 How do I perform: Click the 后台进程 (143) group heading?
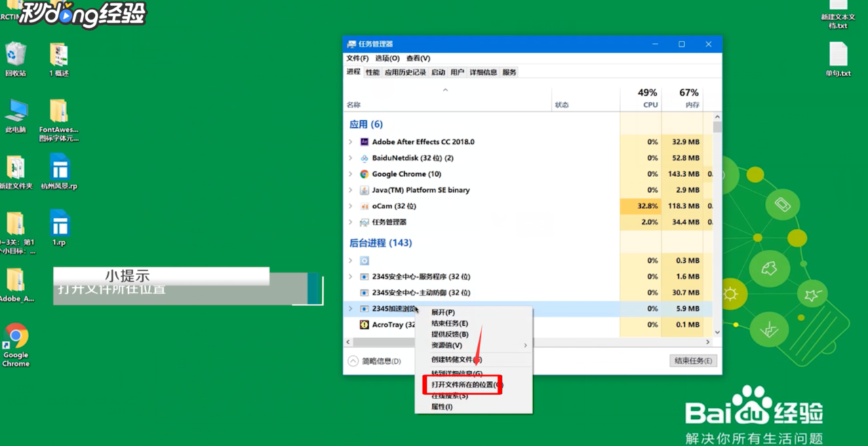380,243
